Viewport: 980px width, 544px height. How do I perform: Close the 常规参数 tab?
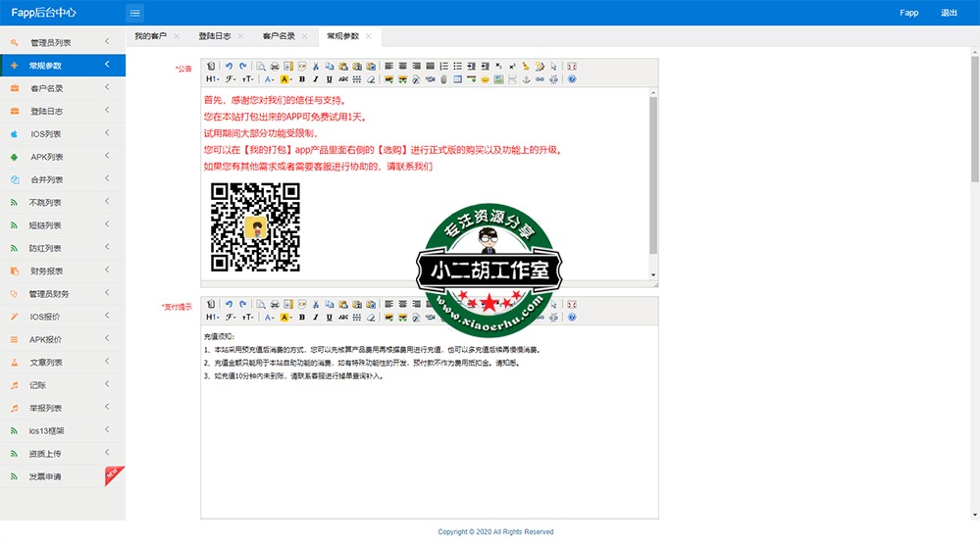coord(369,36)
